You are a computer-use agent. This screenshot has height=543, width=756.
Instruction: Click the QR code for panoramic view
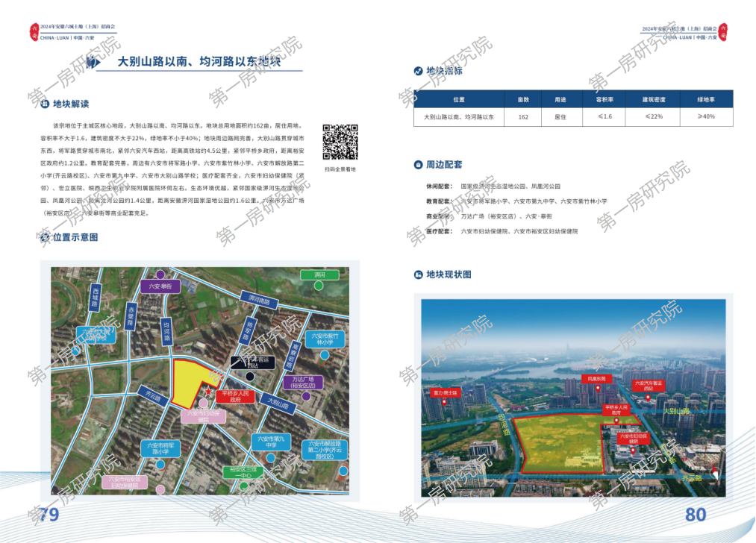[340, 142]
